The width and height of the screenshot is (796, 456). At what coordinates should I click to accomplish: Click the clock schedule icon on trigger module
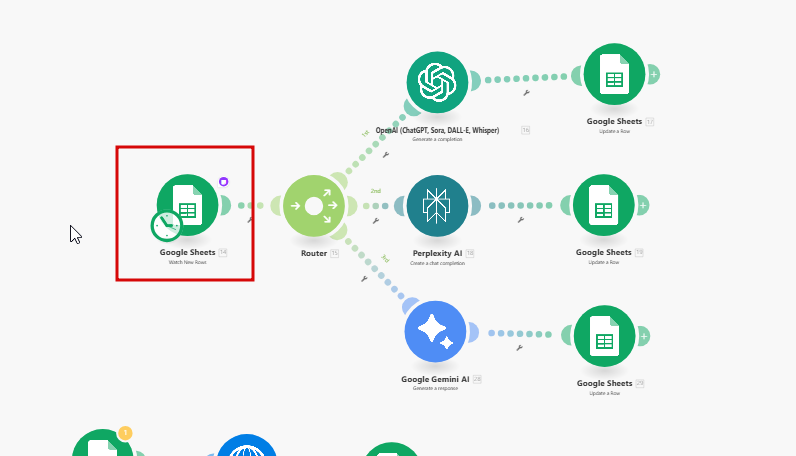[167, 225]
